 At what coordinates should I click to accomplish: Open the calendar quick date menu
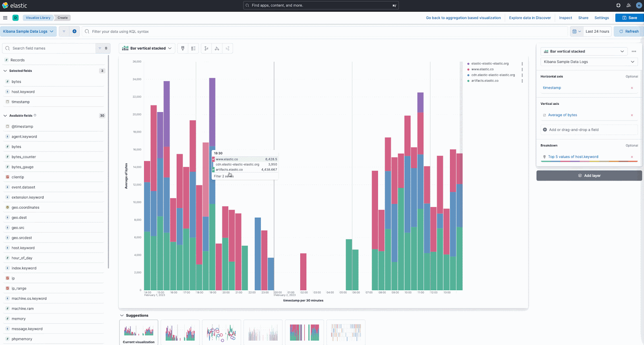coord(576,31)
